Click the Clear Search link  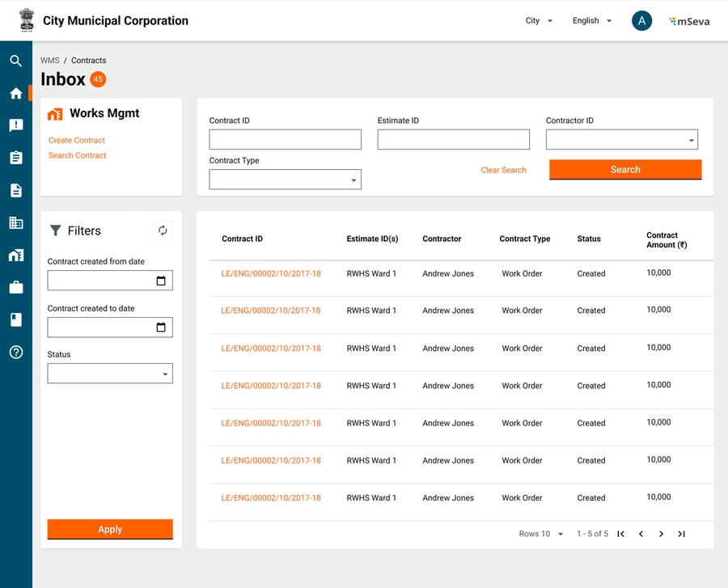pyautogui.click(x=503, y=170)
